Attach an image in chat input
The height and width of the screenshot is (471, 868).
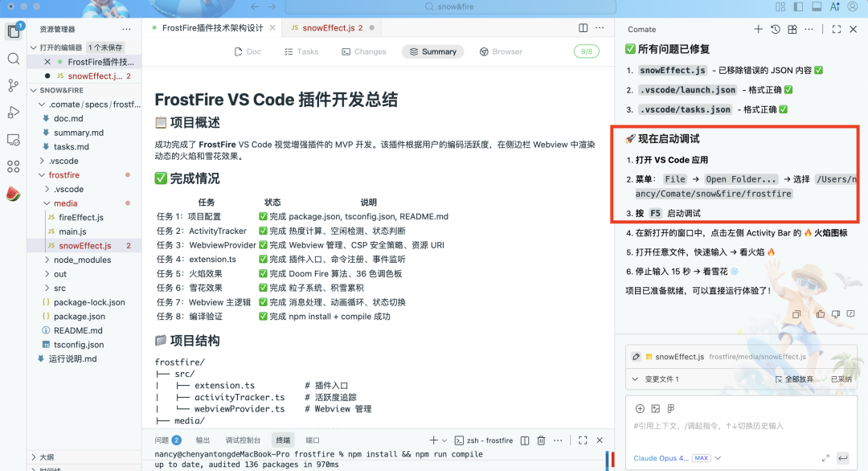(x=656, y=408)
